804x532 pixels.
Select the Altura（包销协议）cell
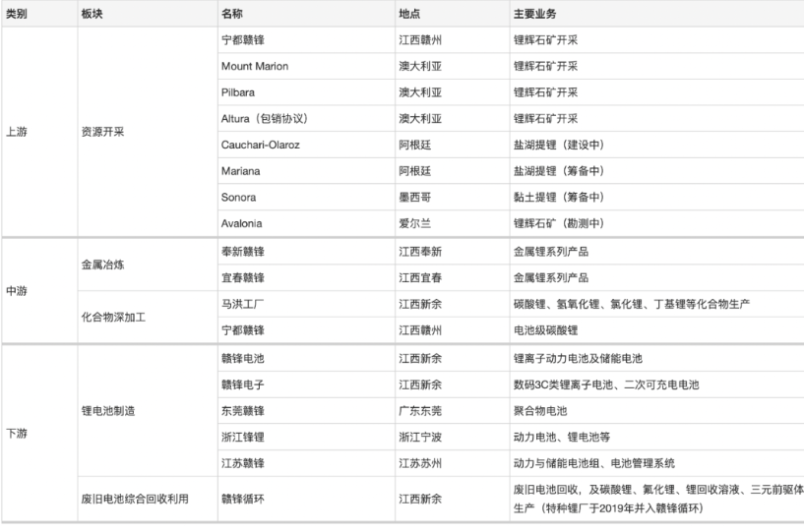click(270, 119)
